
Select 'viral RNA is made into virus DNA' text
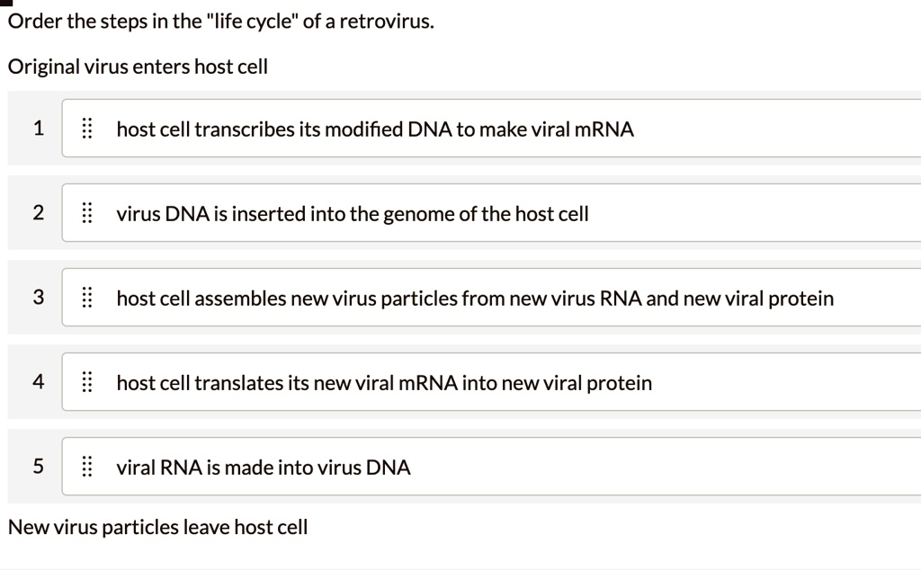click(264, 468)
